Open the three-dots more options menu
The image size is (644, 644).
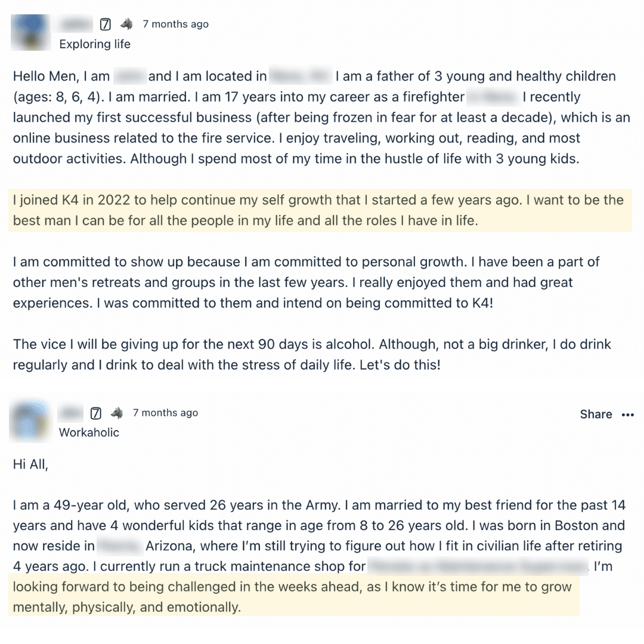click(x=627, y=414)
